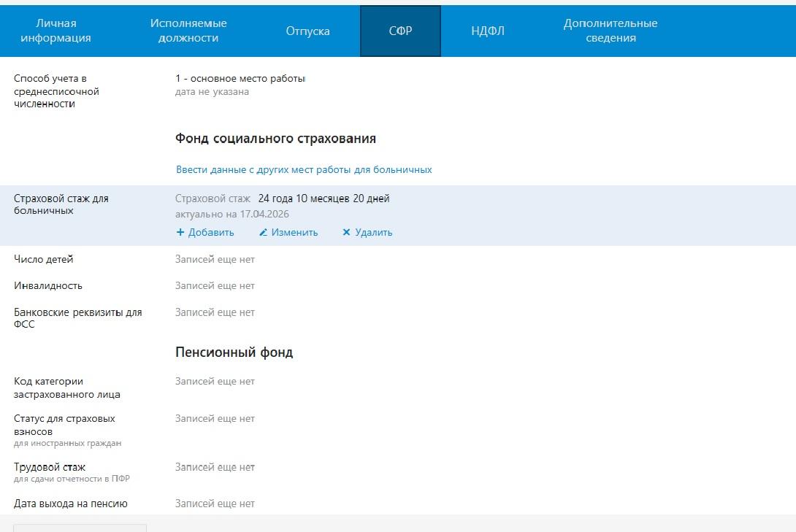Click 'актуально на 17.04.2026' text
796x532 pixels.
click(x=232, y=214)
